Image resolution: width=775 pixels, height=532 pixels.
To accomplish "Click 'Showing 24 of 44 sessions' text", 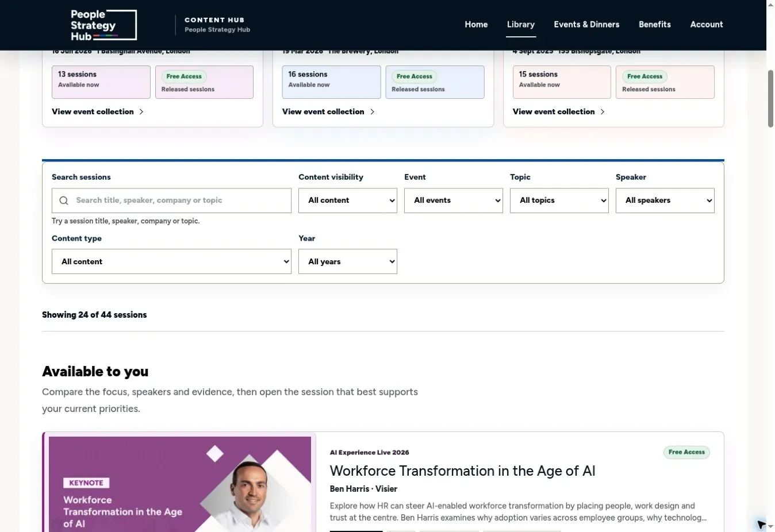I will click(94, 315).
